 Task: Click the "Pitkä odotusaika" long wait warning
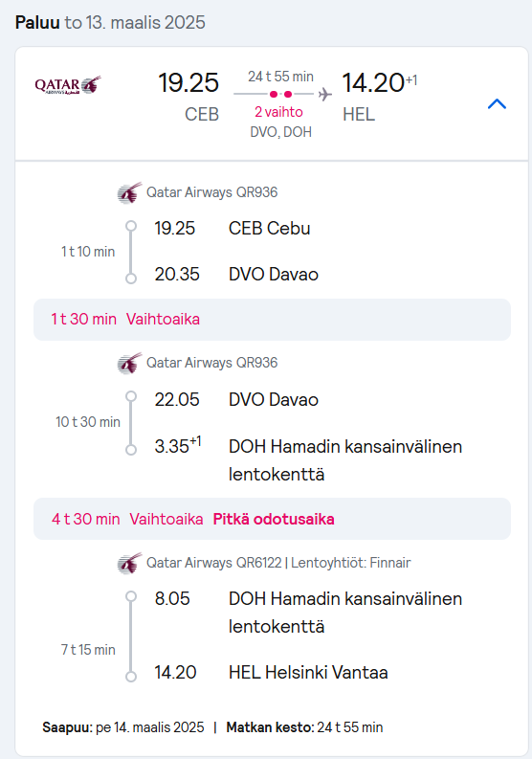pyautogui.click(x=274, y=519)
